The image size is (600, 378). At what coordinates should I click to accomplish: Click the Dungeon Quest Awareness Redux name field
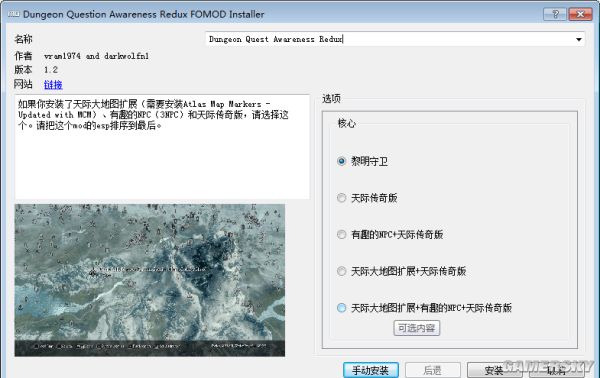tap(394, 39)
